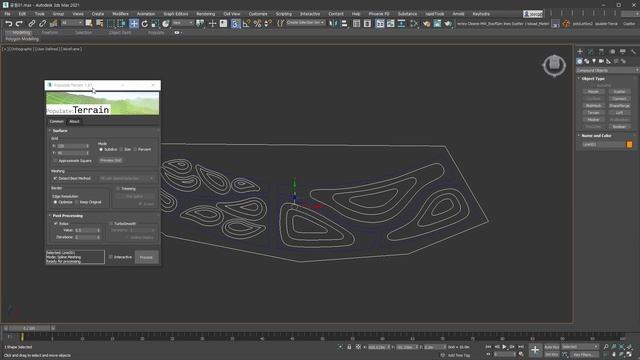Image resolution: width=640 pixels, height=360 pixels.
Task: Switch to the Common tab
Action: coord(57,122)
